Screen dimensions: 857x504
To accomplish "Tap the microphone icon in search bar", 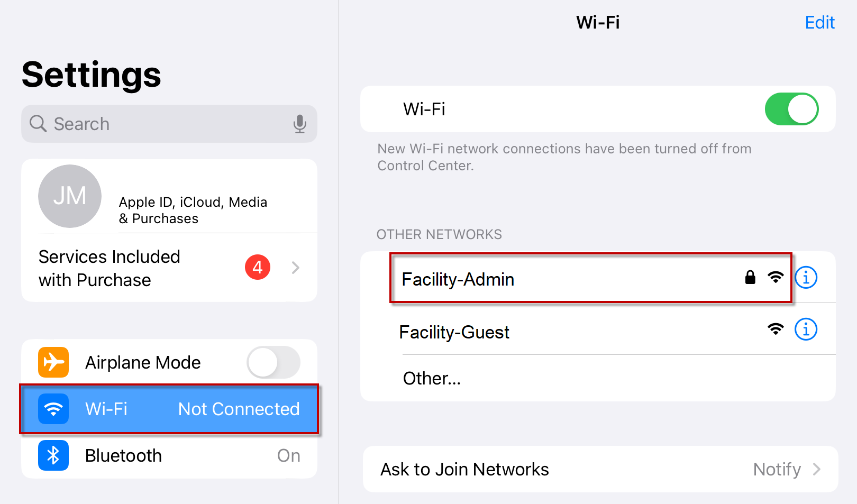I will (x=300, y=124).
